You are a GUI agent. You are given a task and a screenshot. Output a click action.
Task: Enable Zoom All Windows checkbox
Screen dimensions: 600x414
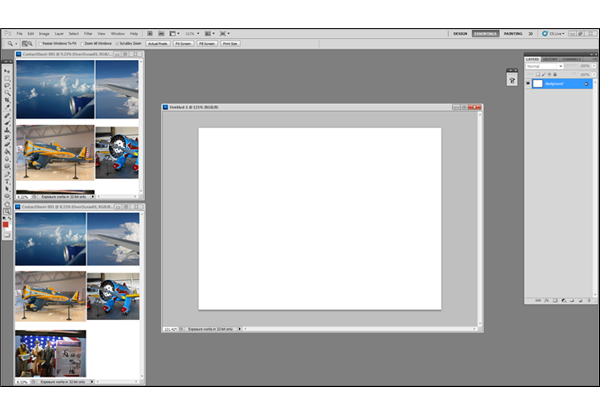tap(82, 44)
